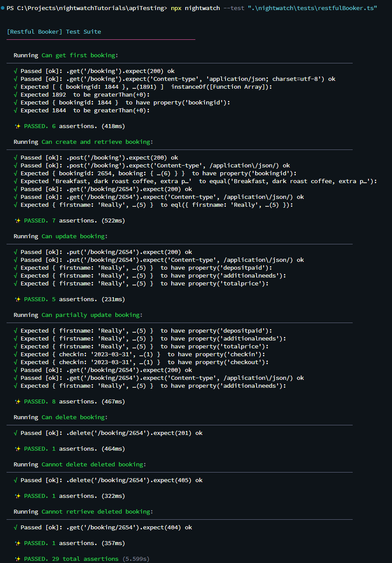Click the checkmark beside '.put('/booking/2654').expect(200) ok'
This screenshot has width=392, height=563.
[x=16, y=252]
